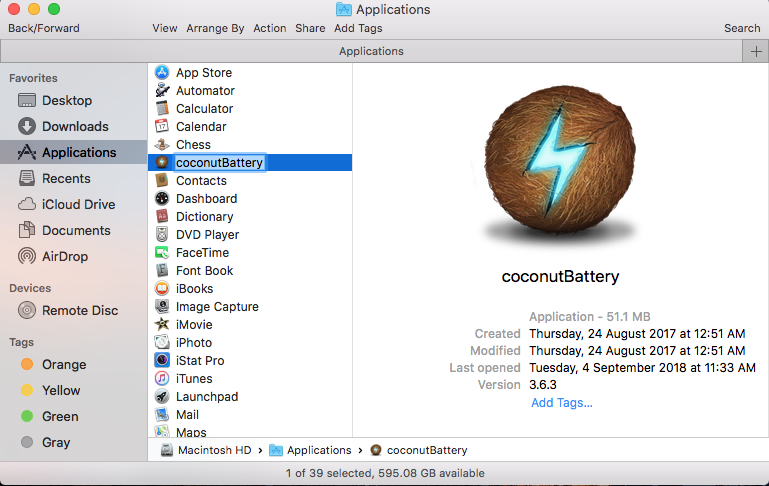Viewport: 769px width, 486px height.
Task: Click the Add Tags… link
Action: click(x=561, y=403)
